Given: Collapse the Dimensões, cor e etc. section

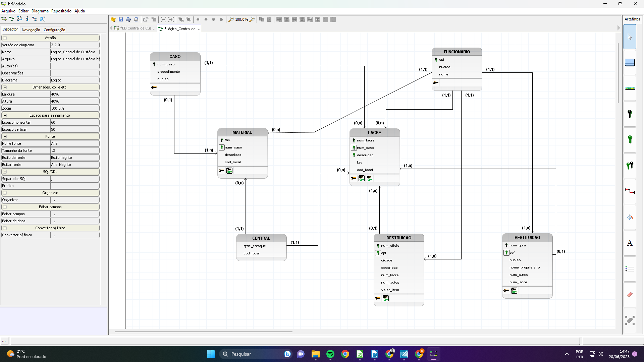Looking at the screenshot, I should click(5, 87).
